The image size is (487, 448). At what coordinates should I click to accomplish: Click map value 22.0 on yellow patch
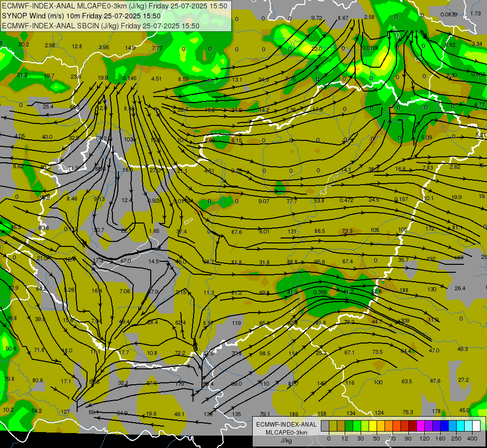316,49
